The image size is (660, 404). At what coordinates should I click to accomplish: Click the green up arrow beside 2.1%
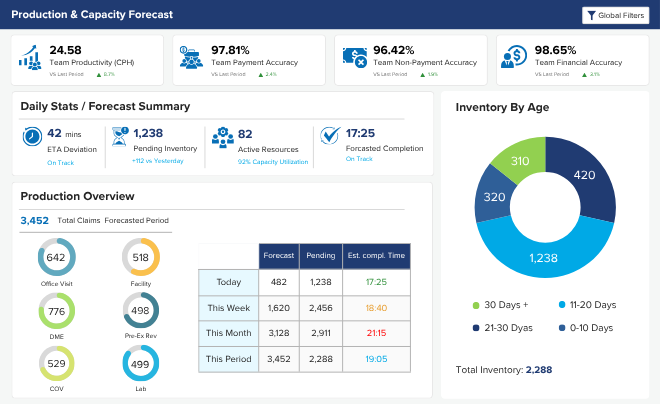pos(584,75)
